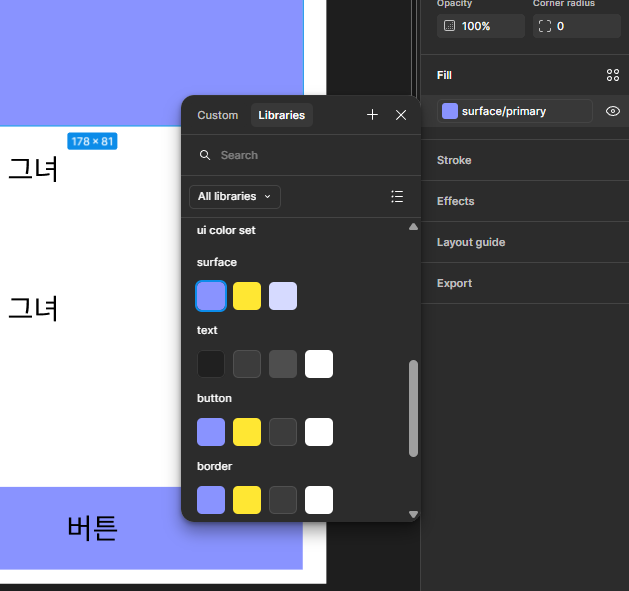Click the corner radius value field
This screenshot has width=629, height=591.
[x=577, y=26]
